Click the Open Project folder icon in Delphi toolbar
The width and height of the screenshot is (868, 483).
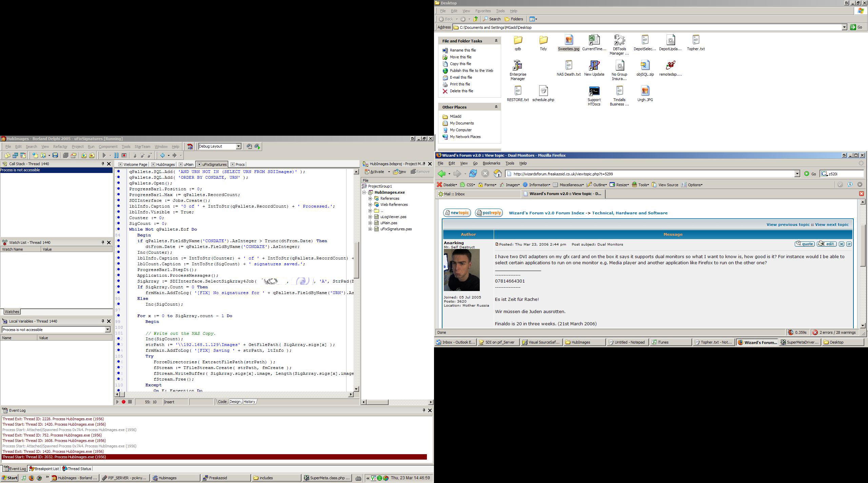tap(74, 155)
